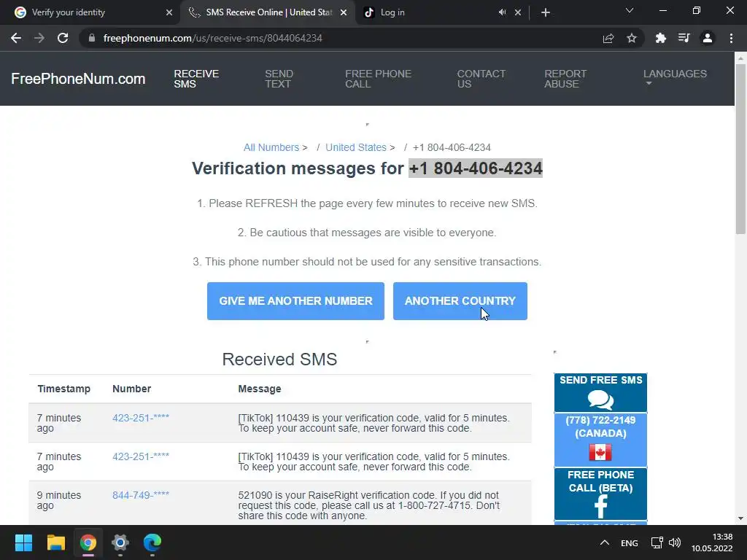Viewport: 747px width, 560px height.
Task: Share this page using the share icon
Action: [608, 38]
